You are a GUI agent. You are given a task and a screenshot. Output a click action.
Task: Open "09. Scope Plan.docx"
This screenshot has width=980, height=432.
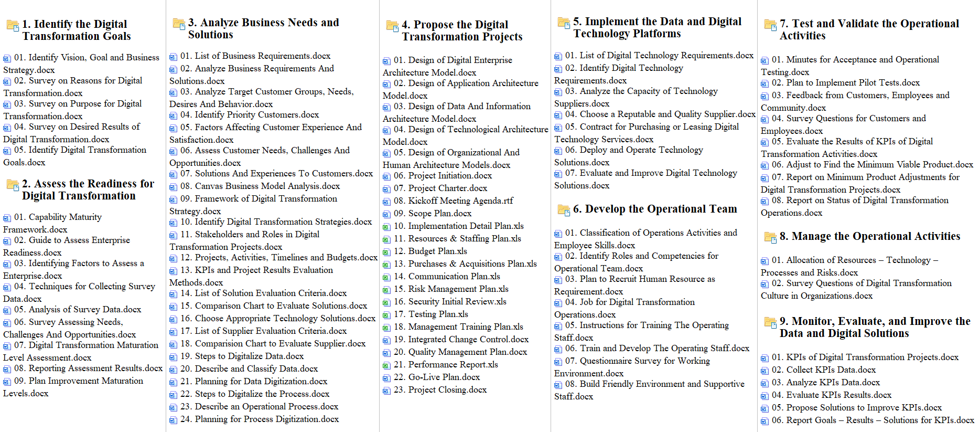(x=433, y=213)
